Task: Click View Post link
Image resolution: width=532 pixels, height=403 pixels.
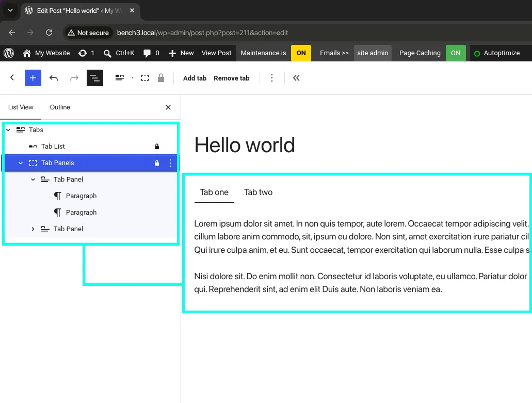Action: tap(217, 53)
